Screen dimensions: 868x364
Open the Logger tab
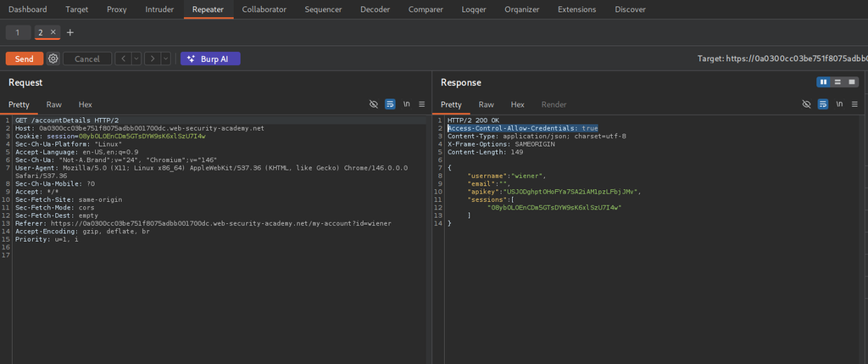click(x=474, y=9)
